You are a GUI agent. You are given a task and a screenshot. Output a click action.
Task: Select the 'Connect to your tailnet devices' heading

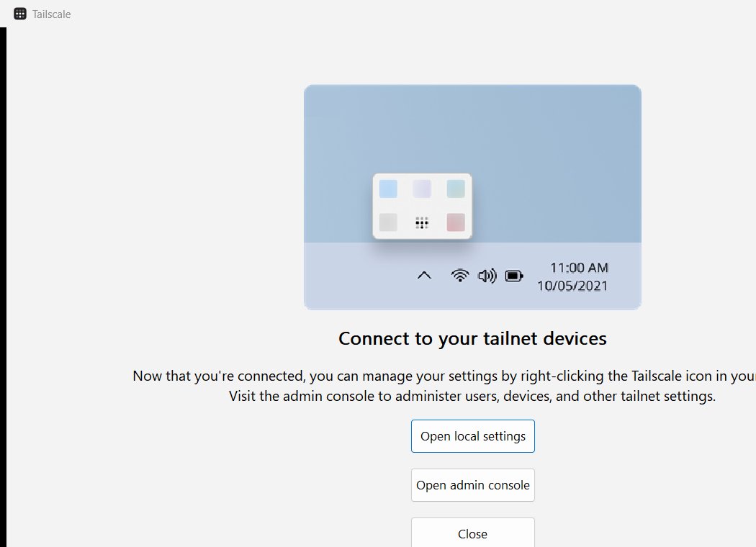coord(472,338)
